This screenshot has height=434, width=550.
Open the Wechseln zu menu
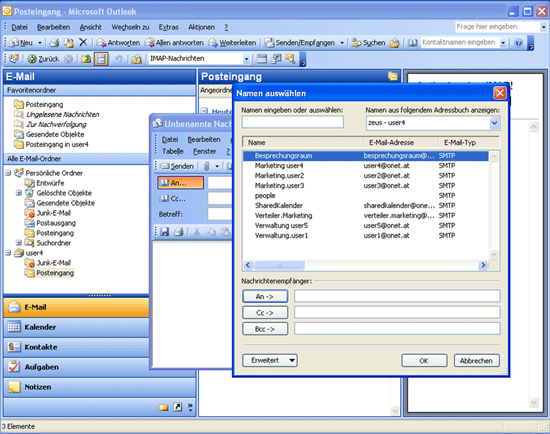[x=130, y=27]
